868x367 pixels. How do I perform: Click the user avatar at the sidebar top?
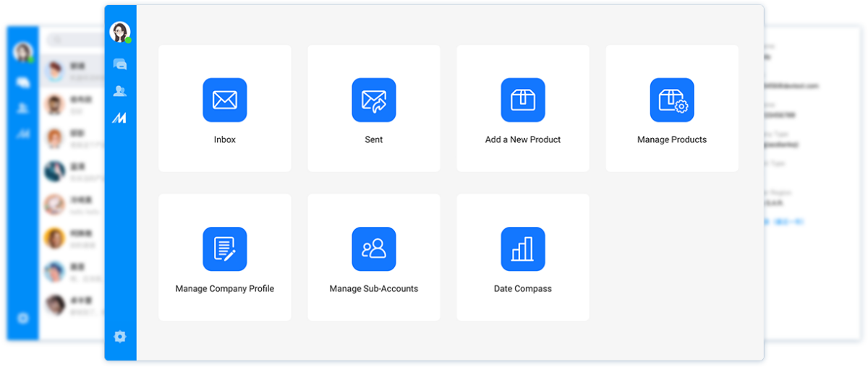pyautogui.click(x=119, y=32)
